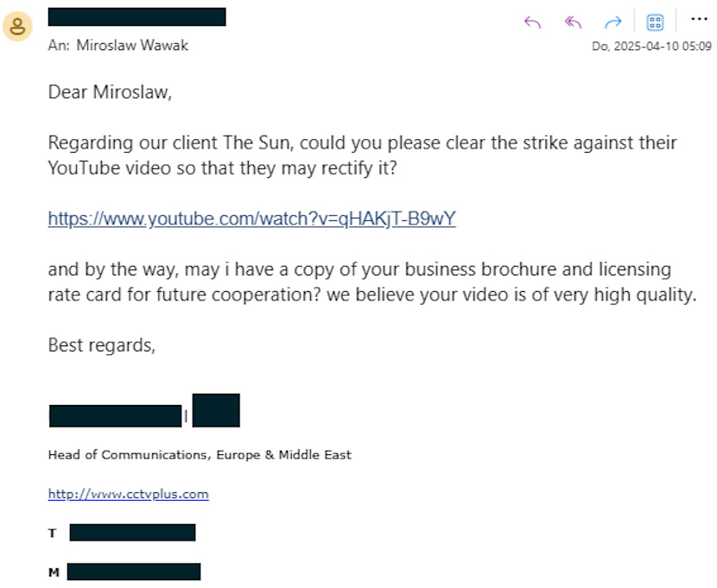
Task: Open the apps grid icon
Action: click(x=655, y=22)
